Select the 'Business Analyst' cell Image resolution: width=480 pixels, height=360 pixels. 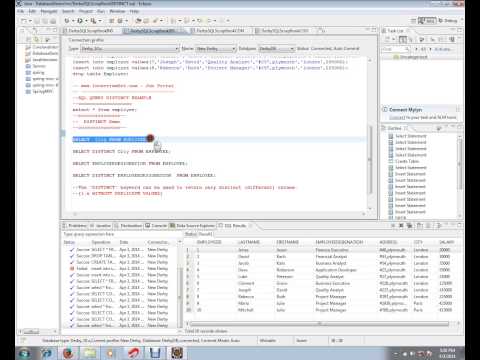tap(331, 263)
